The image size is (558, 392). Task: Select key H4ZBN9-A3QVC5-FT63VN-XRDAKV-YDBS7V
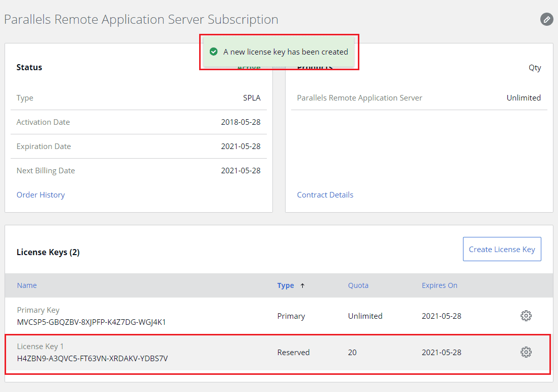tap(92, 359)
